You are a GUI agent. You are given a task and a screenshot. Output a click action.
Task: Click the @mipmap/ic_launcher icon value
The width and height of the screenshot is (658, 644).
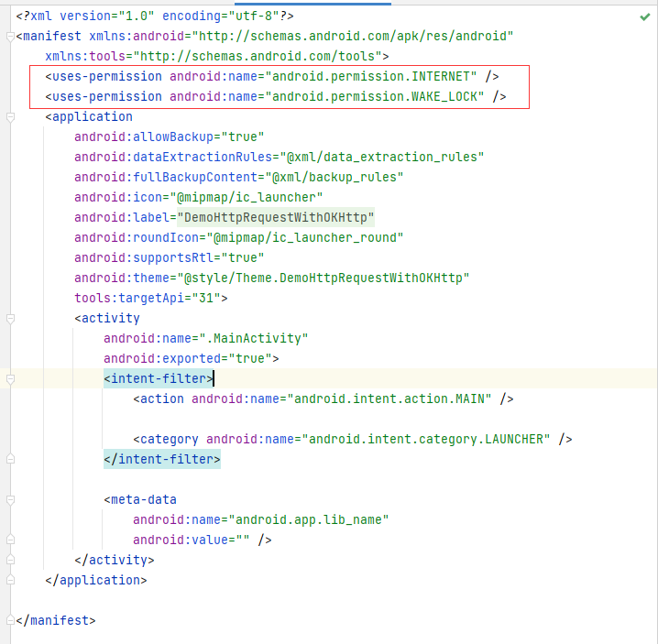click(247, 197)
